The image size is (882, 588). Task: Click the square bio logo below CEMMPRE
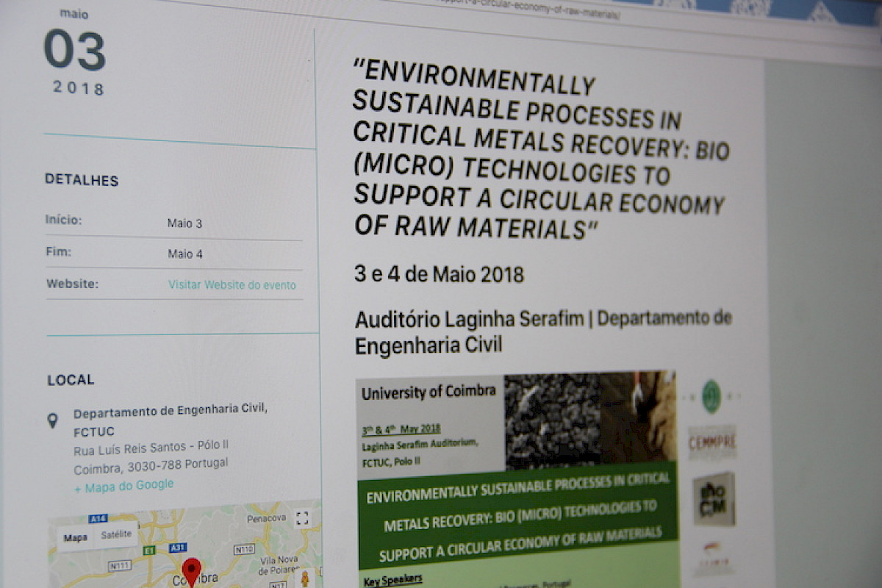click(714, 499)
